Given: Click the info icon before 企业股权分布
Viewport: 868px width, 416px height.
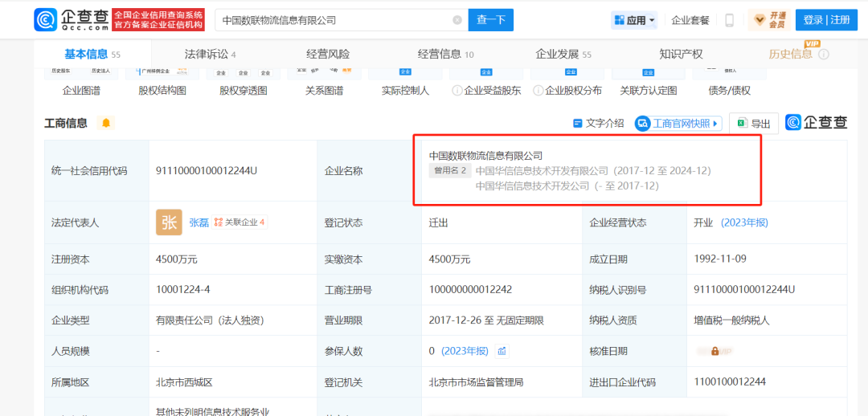Looking at the screenshot, I should [538, 91].
